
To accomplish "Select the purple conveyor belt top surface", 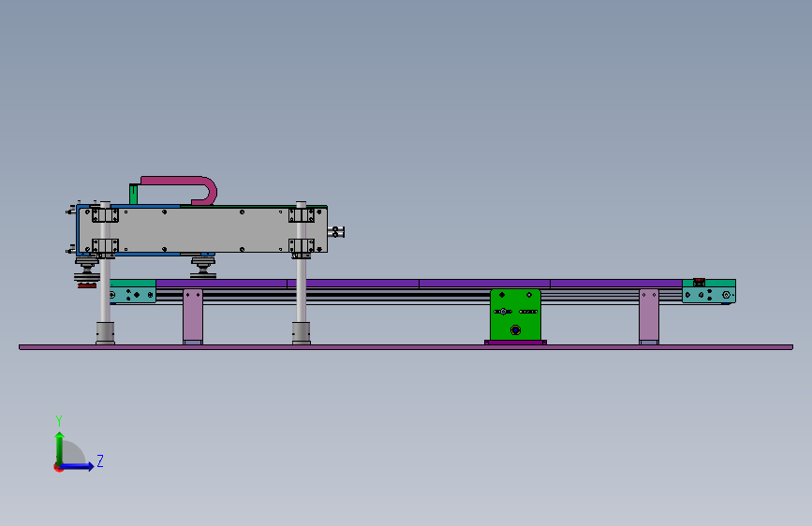I will [x=419, y=284].
